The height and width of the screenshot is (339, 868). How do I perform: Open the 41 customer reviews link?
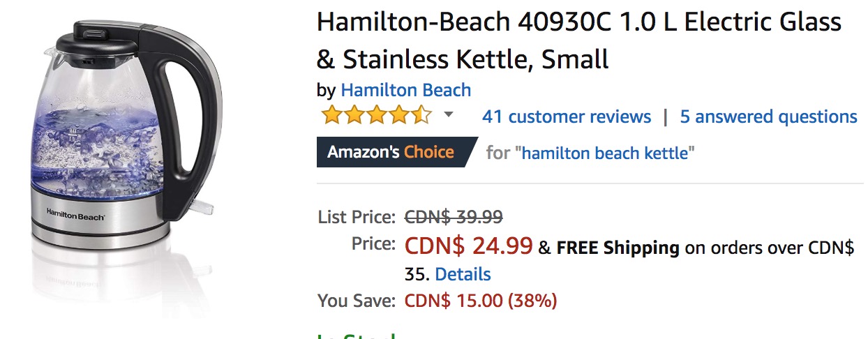pyautogui.click(x=567, y=116)
